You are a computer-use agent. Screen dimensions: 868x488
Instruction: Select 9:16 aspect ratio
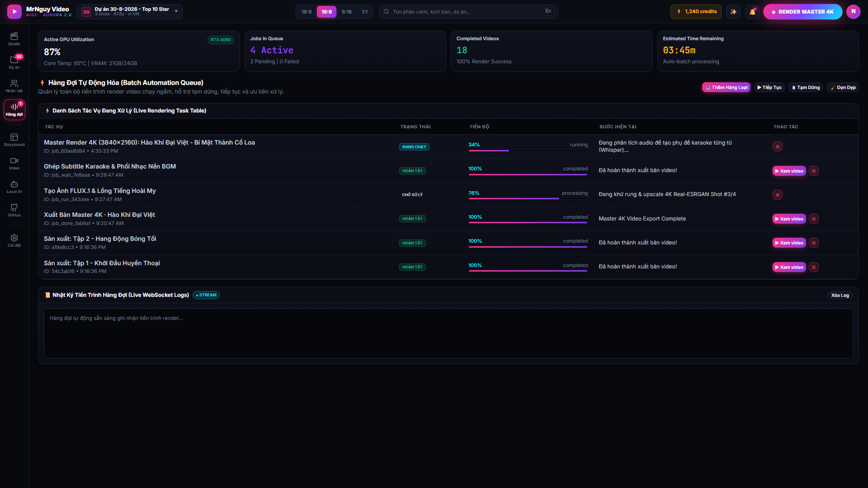coord(347,12)
